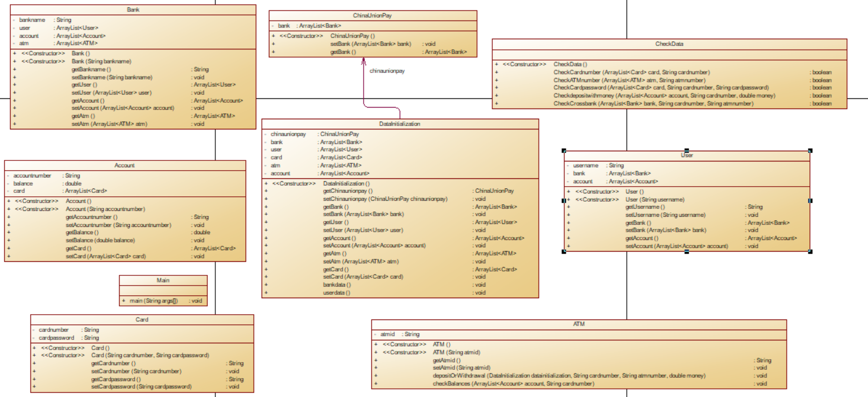This screenshot has height=397, width=868.
Task: Click username attribute in User
Action: click(585, 165)
